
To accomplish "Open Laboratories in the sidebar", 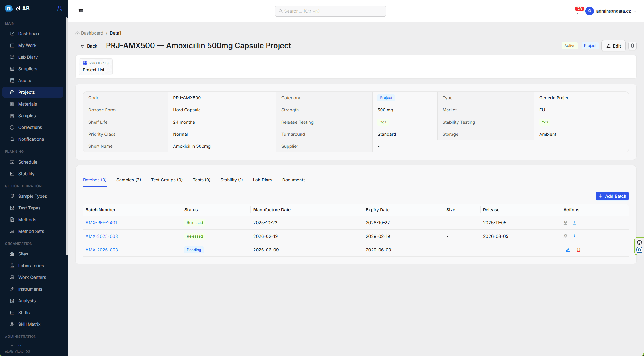I will (x=33, y=266).
